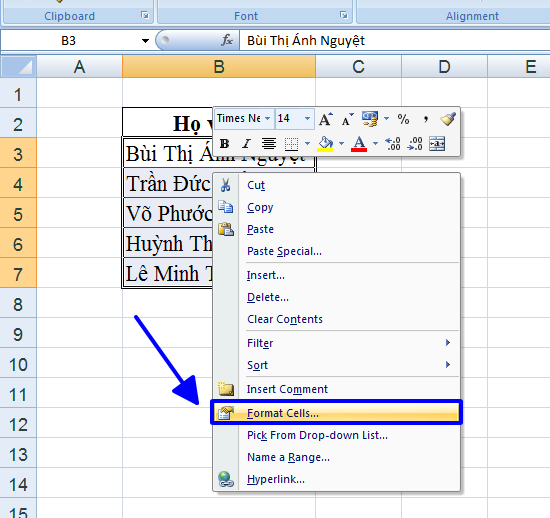Click Increase Decimal icon in mini toolbar

393,144
